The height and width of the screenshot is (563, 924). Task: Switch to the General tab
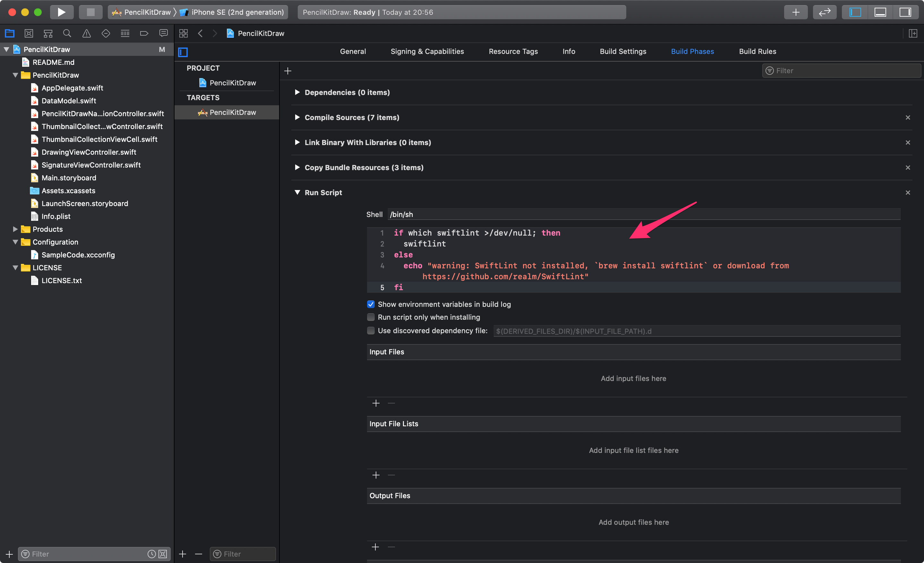coord(353,51)
